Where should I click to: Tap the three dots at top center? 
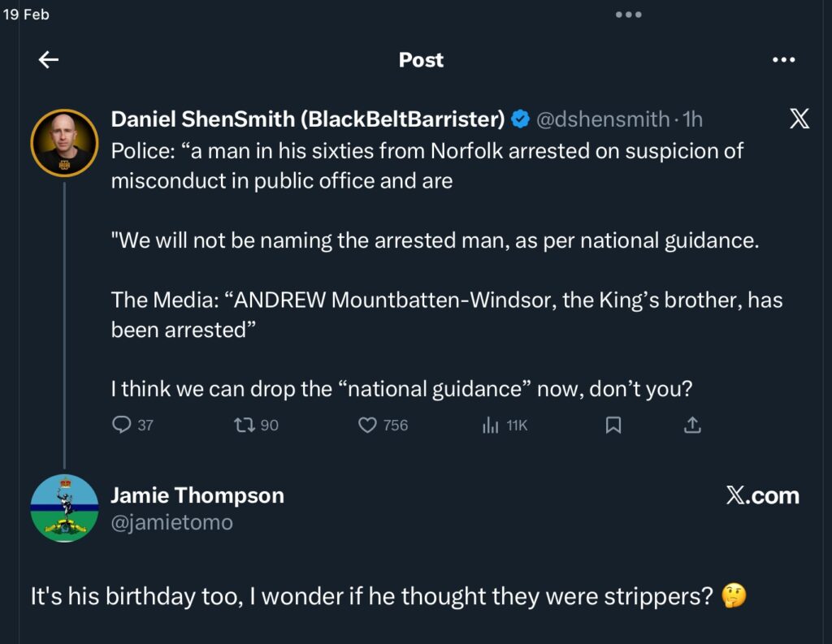(x=629, y=15)
